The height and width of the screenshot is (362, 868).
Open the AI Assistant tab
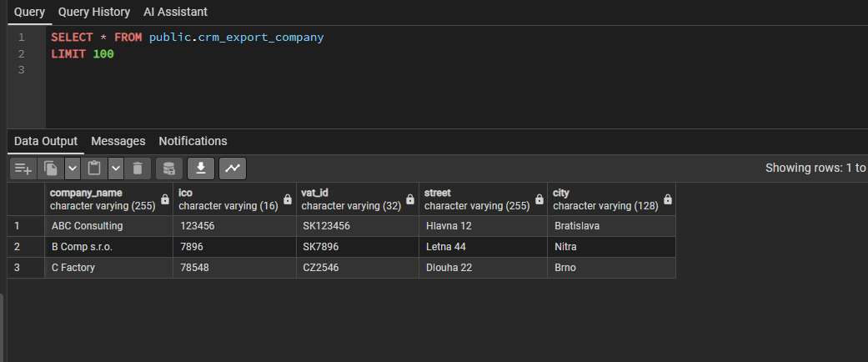click(x=175, y=12)
